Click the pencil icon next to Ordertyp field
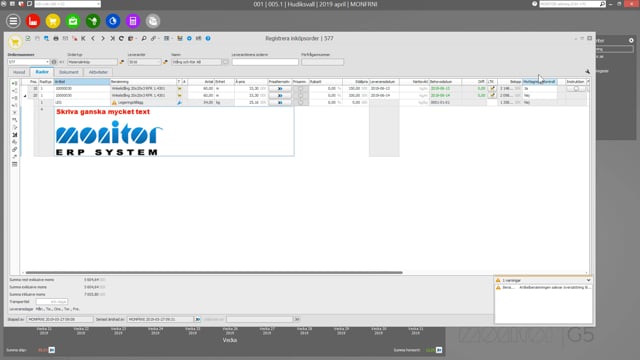 [x=122, y=62]
